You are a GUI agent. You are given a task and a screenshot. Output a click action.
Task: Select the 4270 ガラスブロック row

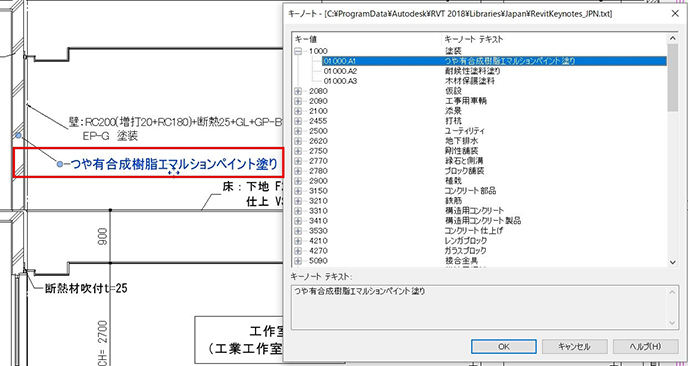[480, 251]
